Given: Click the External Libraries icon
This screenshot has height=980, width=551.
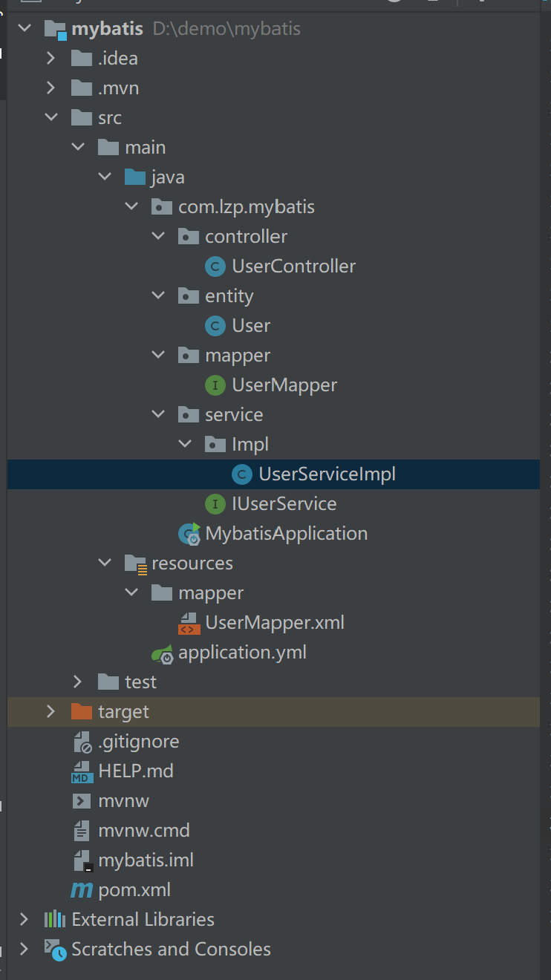Looking at the screenshot, I should (x=54, y=920).
